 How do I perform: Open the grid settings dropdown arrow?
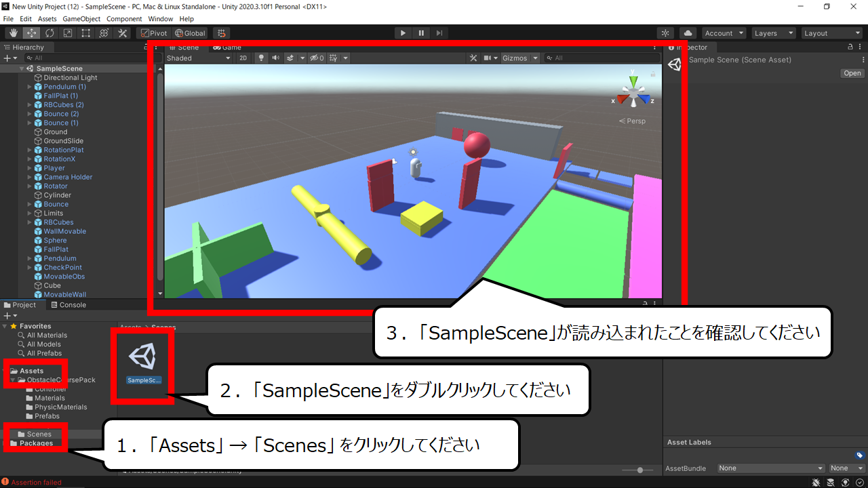coord(345,58)
